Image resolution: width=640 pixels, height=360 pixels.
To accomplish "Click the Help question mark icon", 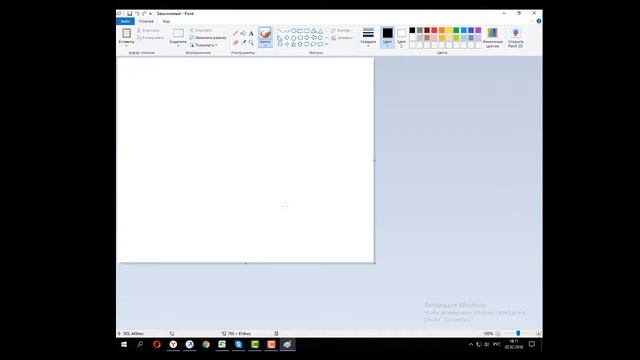I will (x=539, y=21).
